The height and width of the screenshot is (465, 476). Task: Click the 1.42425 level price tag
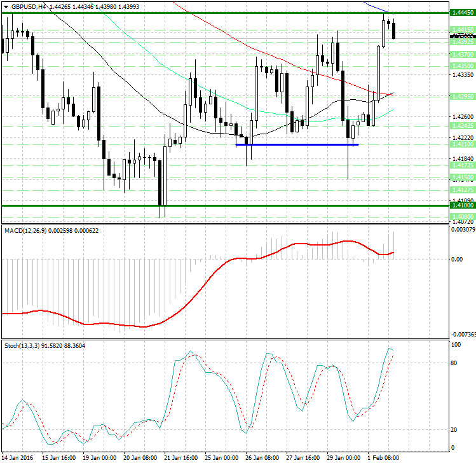point(463,125)
